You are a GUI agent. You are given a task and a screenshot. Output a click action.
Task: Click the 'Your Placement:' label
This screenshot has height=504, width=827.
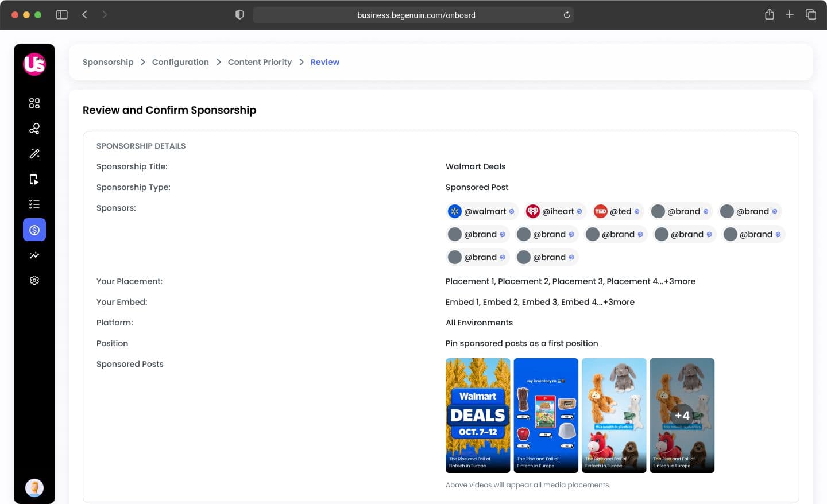129,281
